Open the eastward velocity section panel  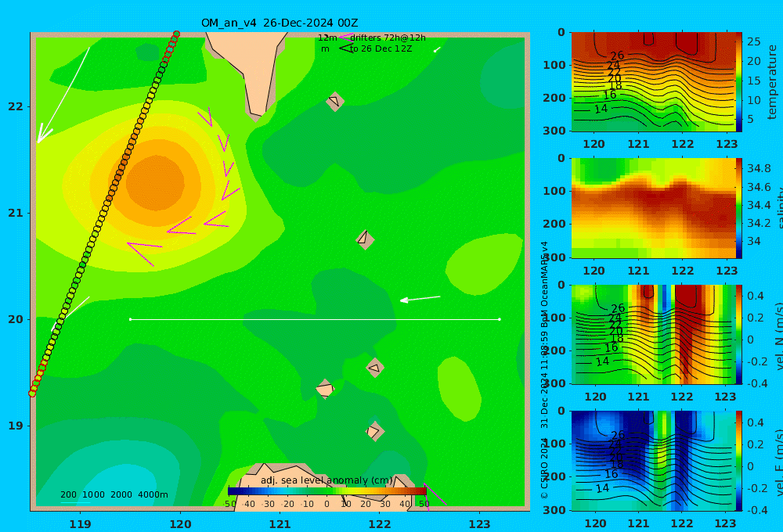pyautogui.click(x=654, y=461)
